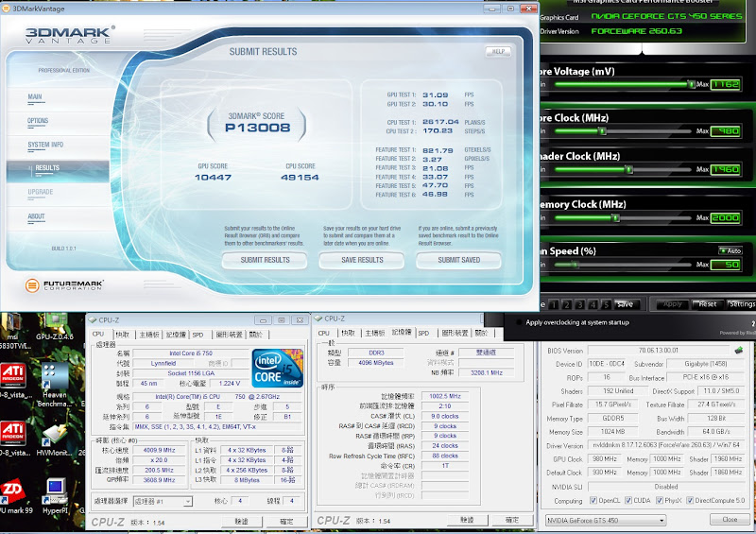
Task: Click the GPU score value 10447
Action: pyautogui.click(x=213, y=177)
